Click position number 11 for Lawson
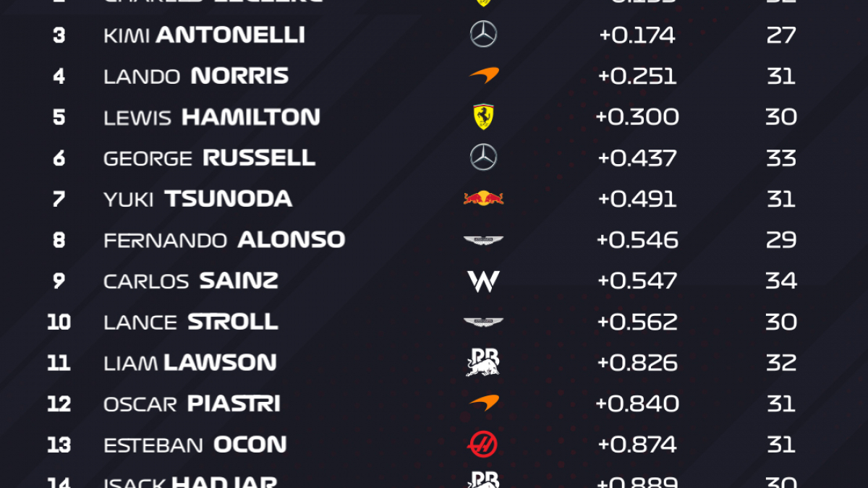This screenshot has width=868, height=488. (x=59, y=362)
